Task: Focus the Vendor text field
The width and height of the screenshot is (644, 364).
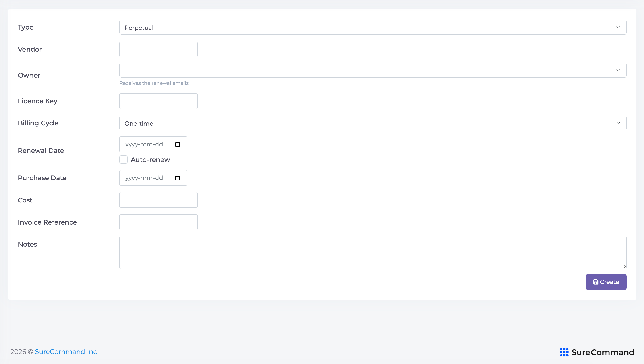Action: [158, 49]
